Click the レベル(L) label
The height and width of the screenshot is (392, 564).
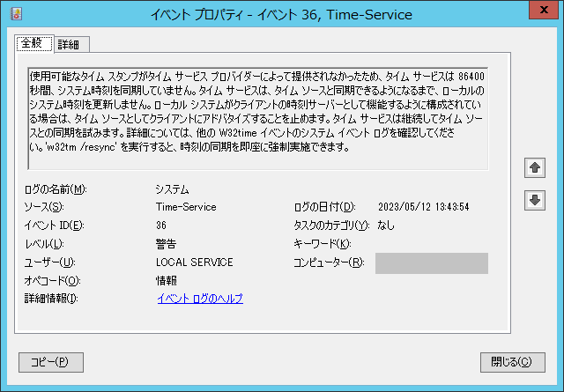tap(44, 244)
